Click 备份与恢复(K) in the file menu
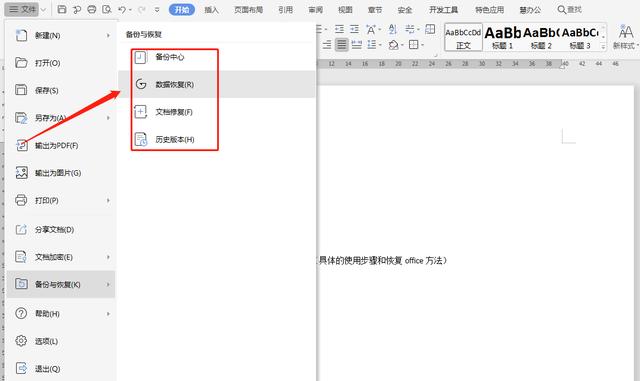The width and height of the screenshot is (640, 381). pos(60,284)
